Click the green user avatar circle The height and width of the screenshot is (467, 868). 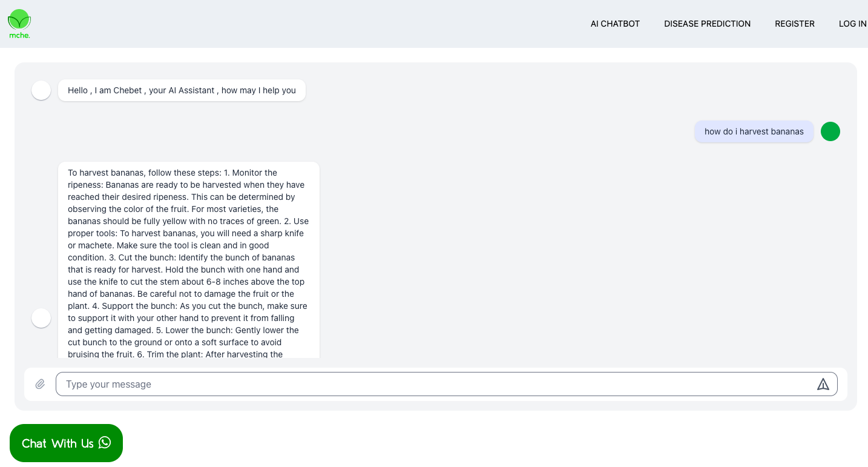point(830,131)
